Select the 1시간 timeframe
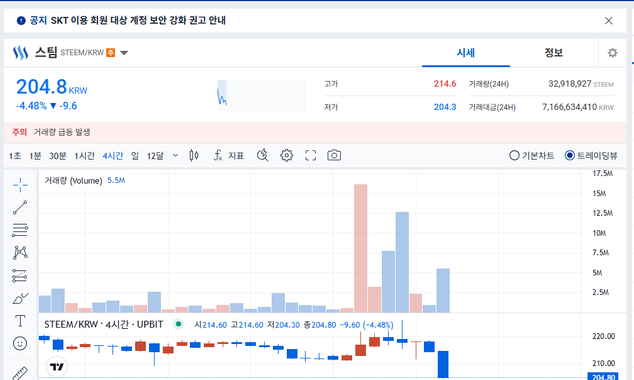The height and width of the screenshot is (380, 634). 85,156
